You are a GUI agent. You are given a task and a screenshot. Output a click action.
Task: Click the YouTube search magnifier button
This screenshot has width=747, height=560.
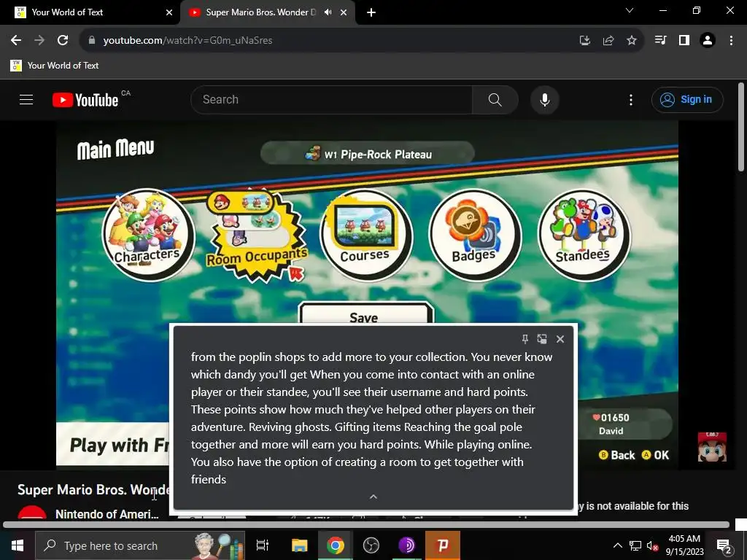click(495, 99)
